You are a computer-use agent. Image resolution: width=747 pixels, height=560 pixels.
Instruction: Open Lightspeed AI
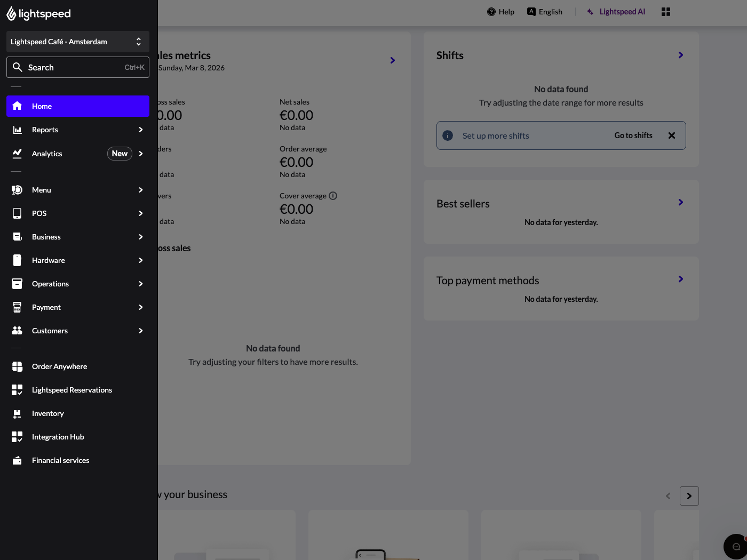point(616,11)
